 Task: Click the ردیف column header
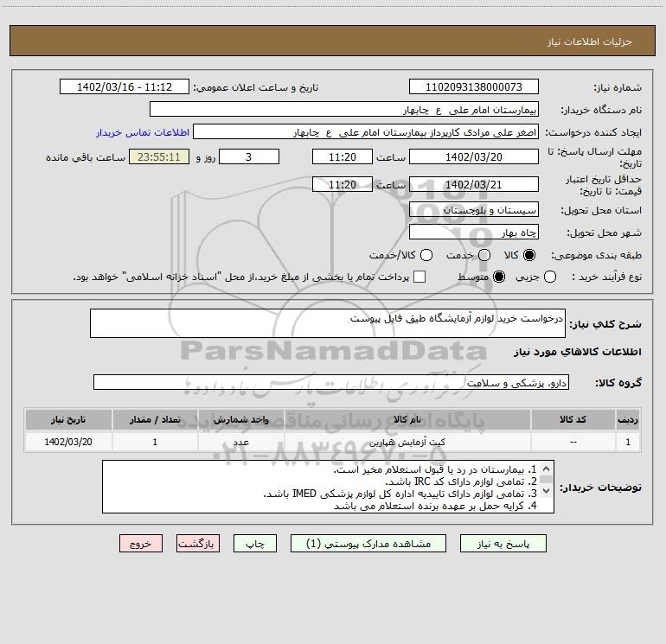click(628, 419)
